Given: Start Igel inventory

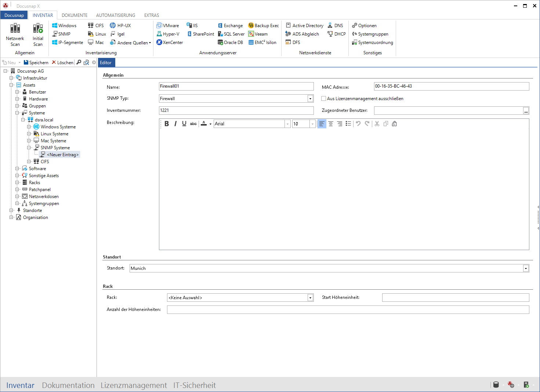Looking at the screenshot, I should 117,34.
